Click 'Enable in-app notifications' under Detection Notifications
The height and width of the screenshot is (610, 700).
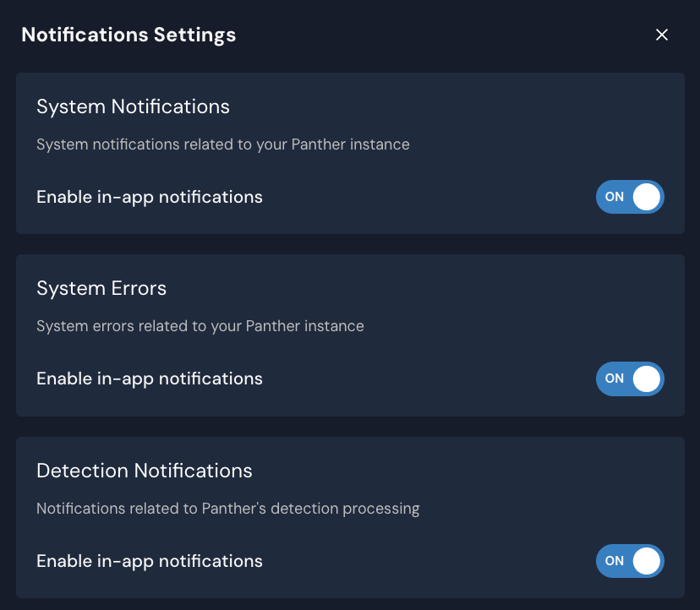point(150,560)
